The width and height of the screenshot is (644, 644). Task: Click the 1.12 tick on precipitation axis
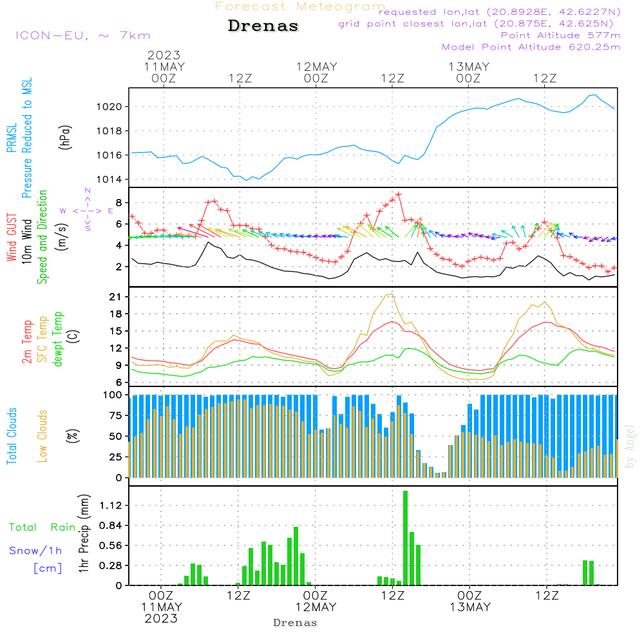pyautogui.click(x=111, y=506)
